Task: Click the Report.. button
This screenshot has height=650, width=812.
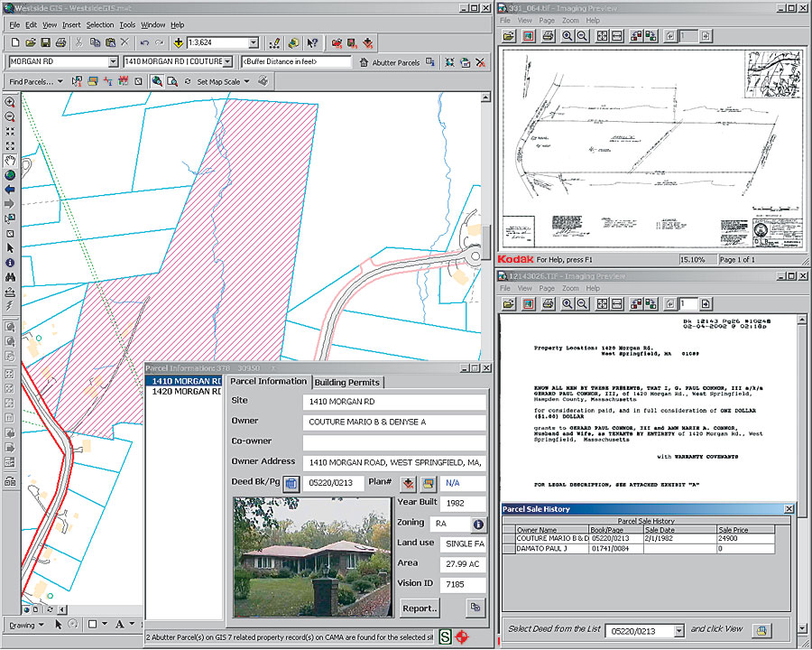Action: [420, 608]
